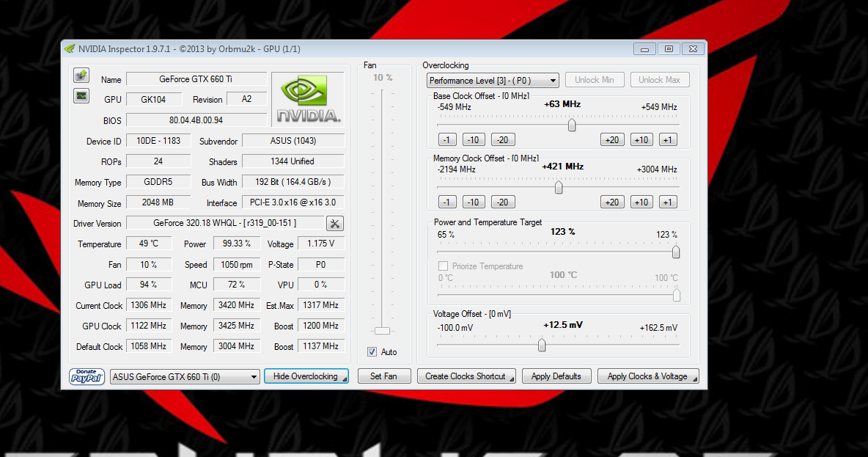Click the Unlock Min button

pos(595,80)
